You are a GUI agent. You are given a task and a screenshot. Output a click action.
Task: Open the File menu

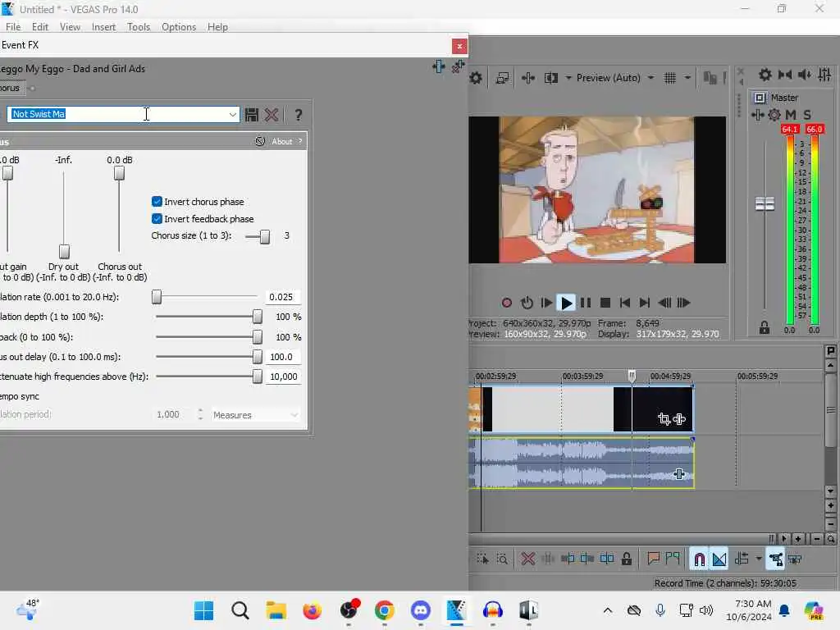13,27
